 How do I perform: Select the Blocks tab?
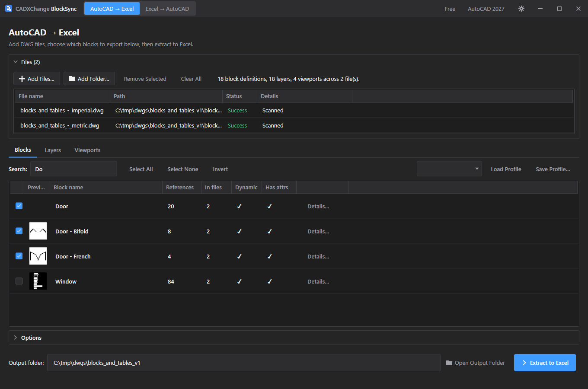23,150
